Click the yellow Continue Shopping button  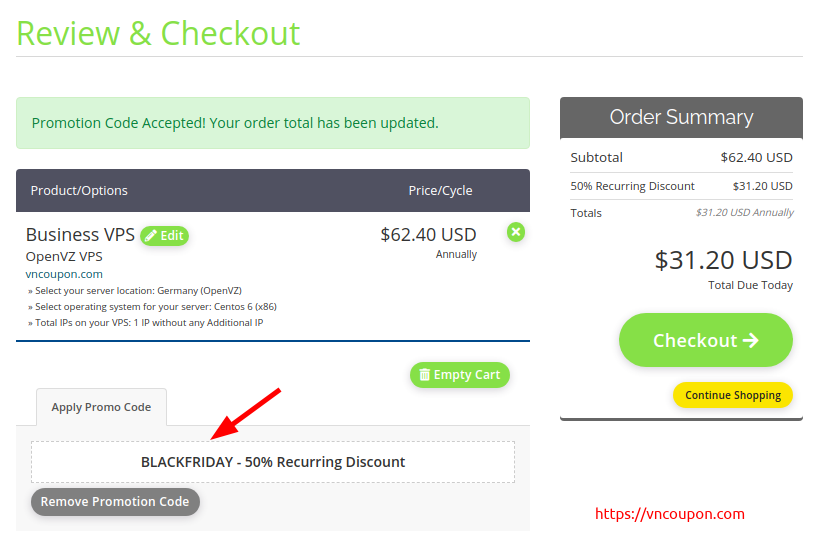tap(733, 395)
